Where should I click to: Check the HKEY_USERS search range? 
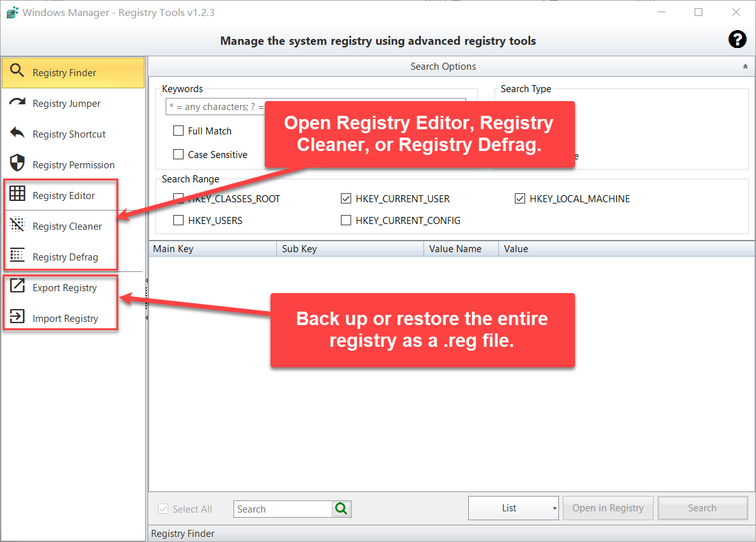pyautogui.click(x=178, y=220)
